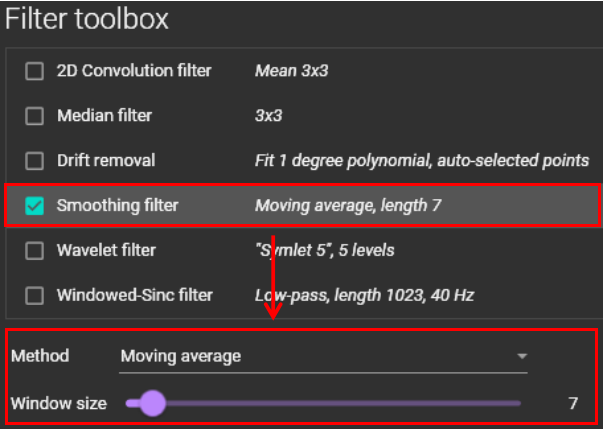Click the 'Fit 1 degree polynomial' description
Image resolution: width=606 pixels, height=430 pixels.
[421, 160]
